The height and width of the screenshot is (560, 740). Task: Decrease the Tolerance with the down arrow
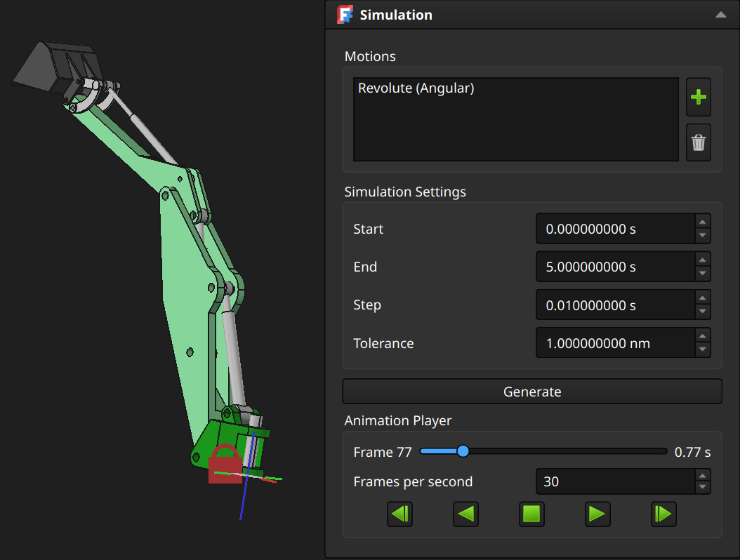[703, 349]
